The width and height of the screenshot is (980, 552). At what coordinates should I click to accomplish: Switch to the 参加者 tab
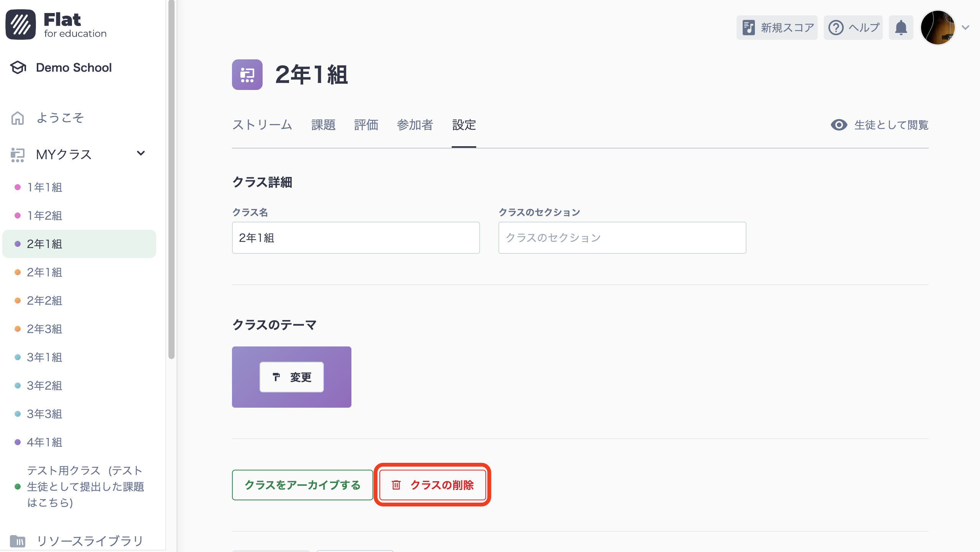(x=415, y=125)
